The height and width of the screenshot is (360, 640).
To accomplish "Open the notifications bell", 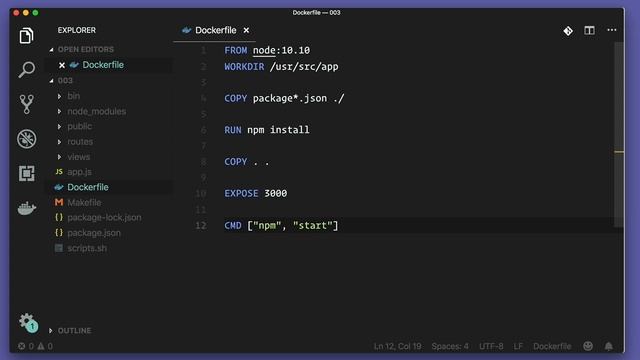I will 609,346.
